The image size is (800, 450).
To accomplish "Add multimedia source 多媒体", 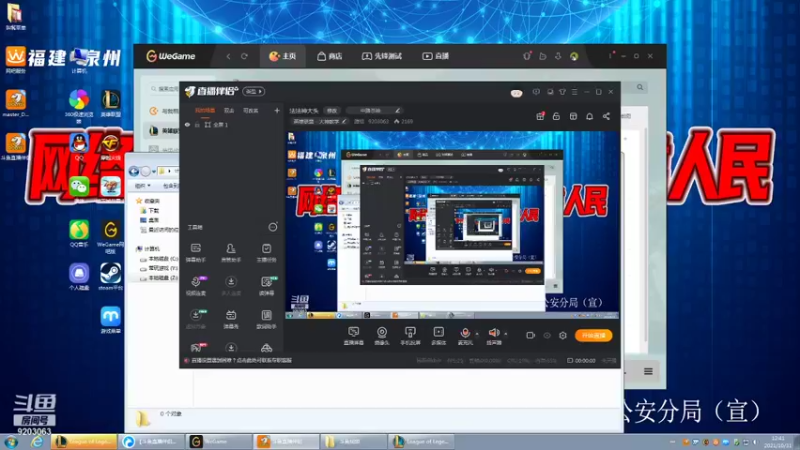I will click(439, 336).
